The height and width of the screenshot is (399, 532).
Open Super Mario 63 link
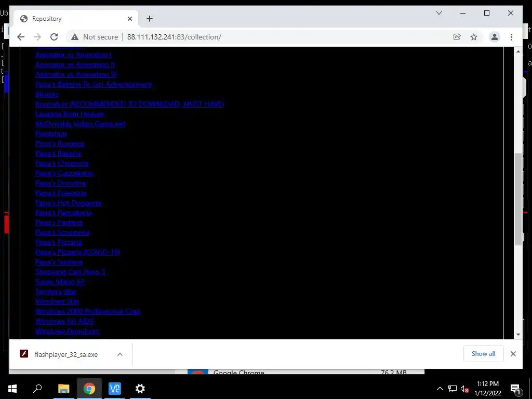[x=60, y=282]
